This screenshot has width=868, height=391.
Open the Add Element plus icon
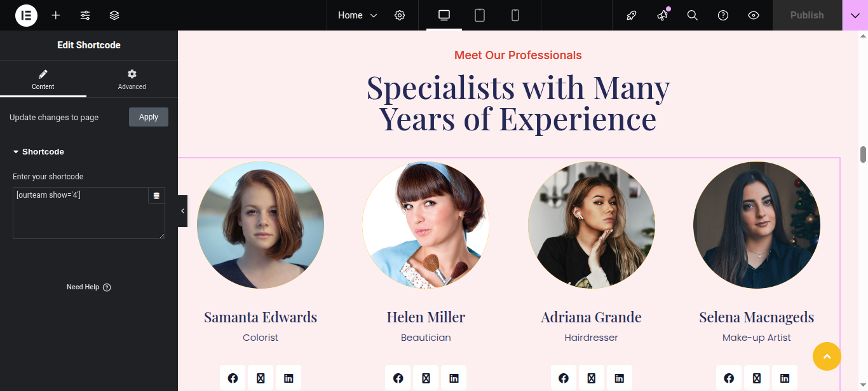pos(56,15)
